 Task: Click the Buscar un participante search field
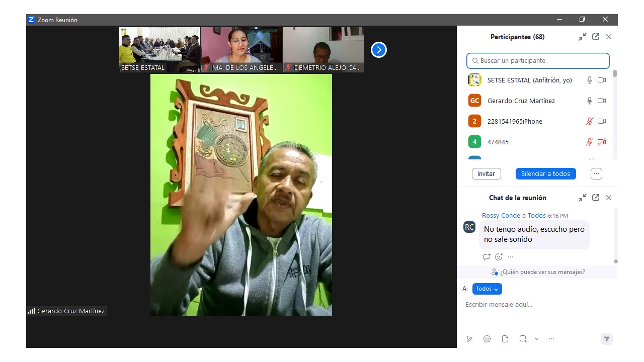point(538,61)
